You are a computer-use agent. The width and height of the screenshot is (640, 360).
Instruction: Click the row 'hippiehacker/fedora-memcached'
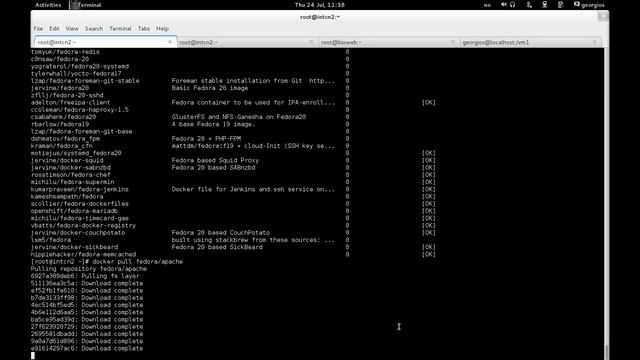click(233, 254)
